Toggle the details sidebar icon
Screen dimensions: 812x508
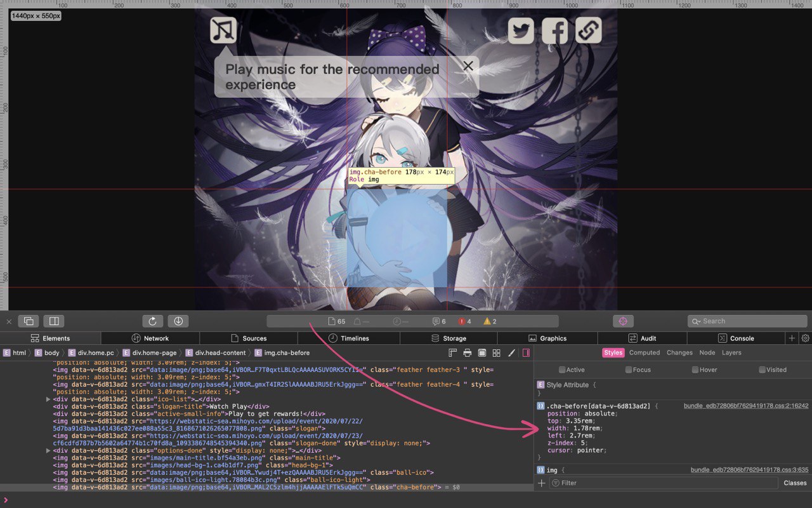(526, 353)
